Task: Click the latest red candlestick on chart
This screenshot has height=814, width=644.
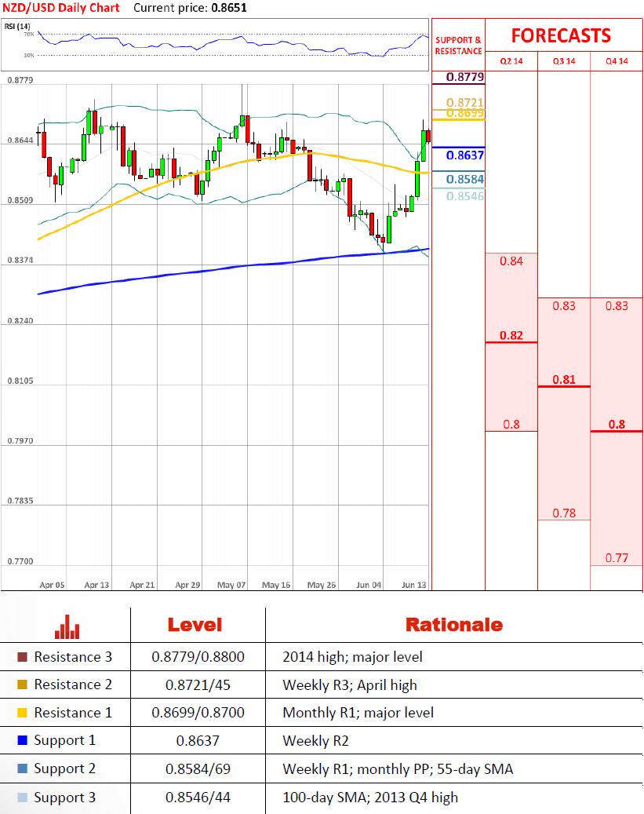Action: [x=428, y=136]
